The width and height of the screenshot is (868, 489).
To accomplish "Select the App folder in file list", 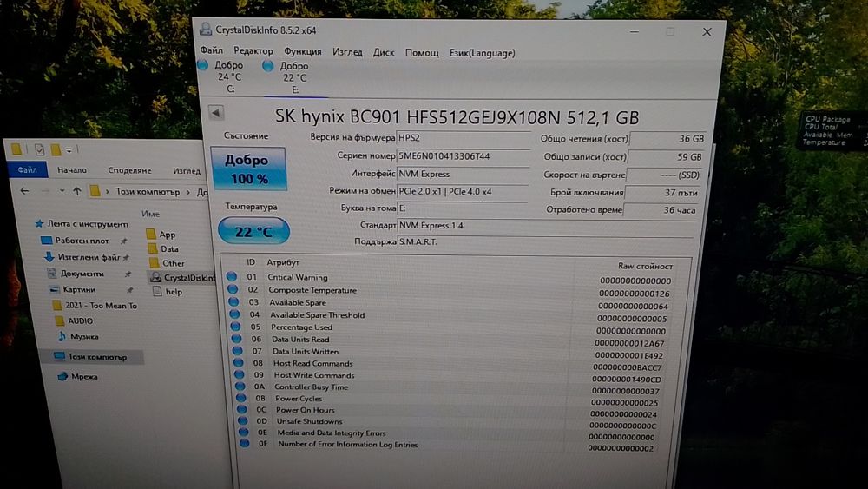I will [161, 235].
